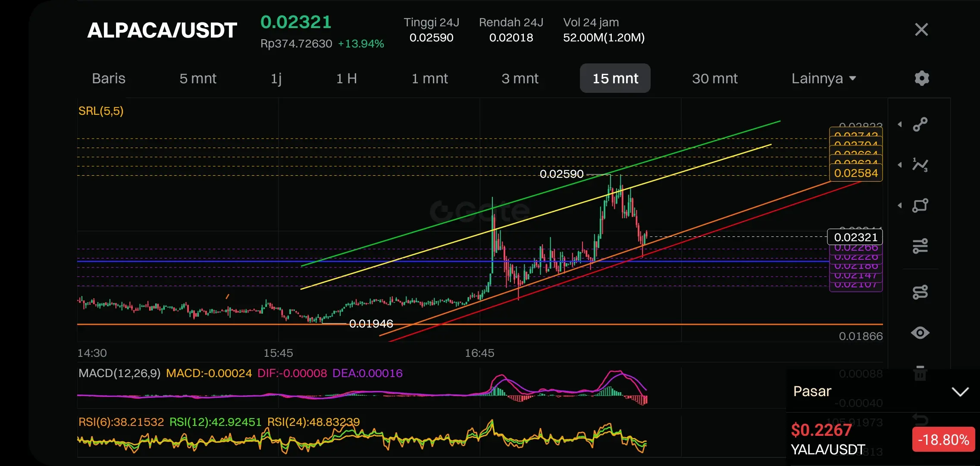The image size is (980, 466).
Task: Expand the Pasar panel chevron
Action: click(960, 391)
